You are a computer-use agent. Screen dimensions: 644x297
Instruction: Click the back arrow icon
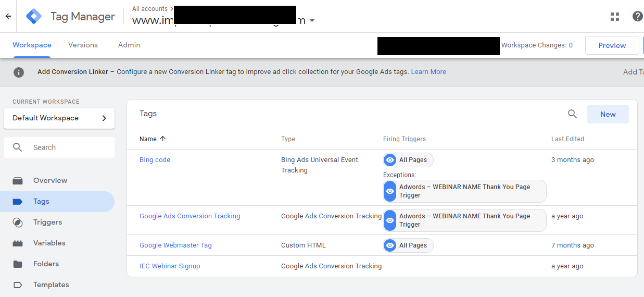click(x=8, y=16)
